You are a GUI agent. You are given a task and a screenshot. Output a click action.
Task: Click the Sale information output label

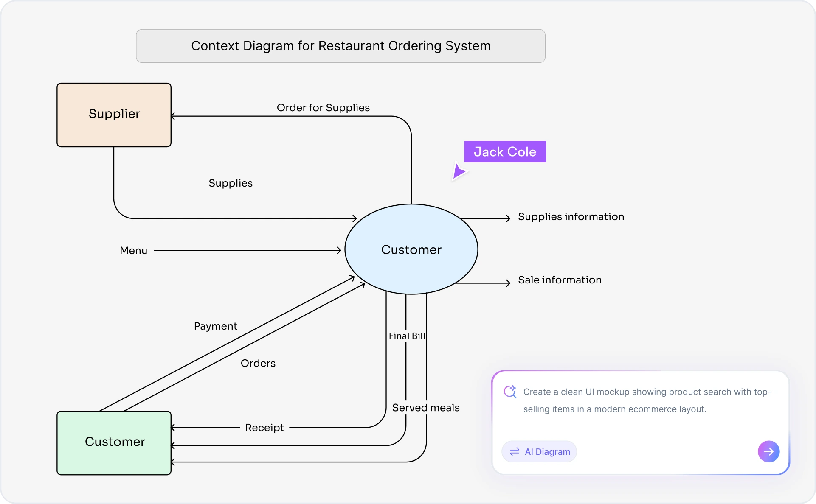(559, 280)
